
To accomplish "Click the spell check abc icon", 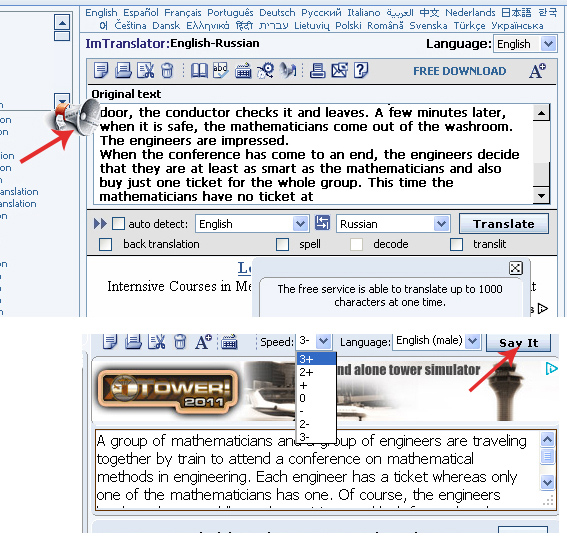I will [x=220, y=70].
